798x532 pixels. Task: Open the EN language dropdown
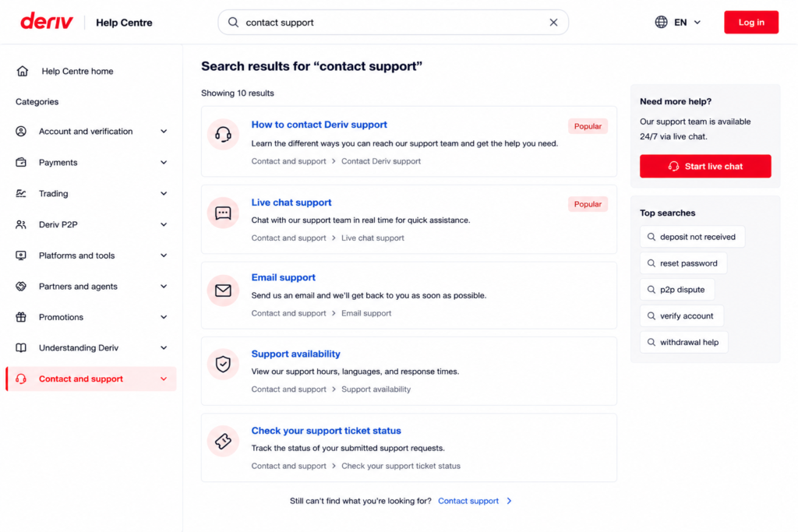tap(679, 23)
